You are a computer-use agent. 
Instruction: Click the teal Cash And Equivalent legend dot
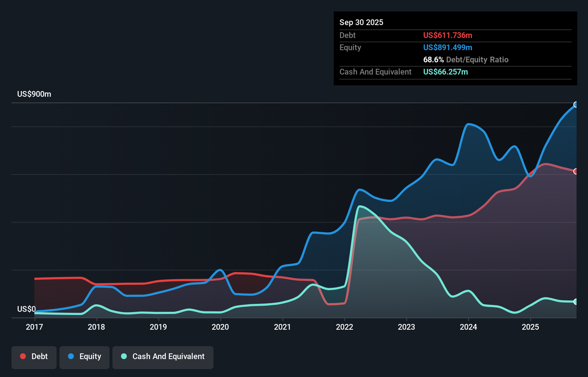click(123, 356)
